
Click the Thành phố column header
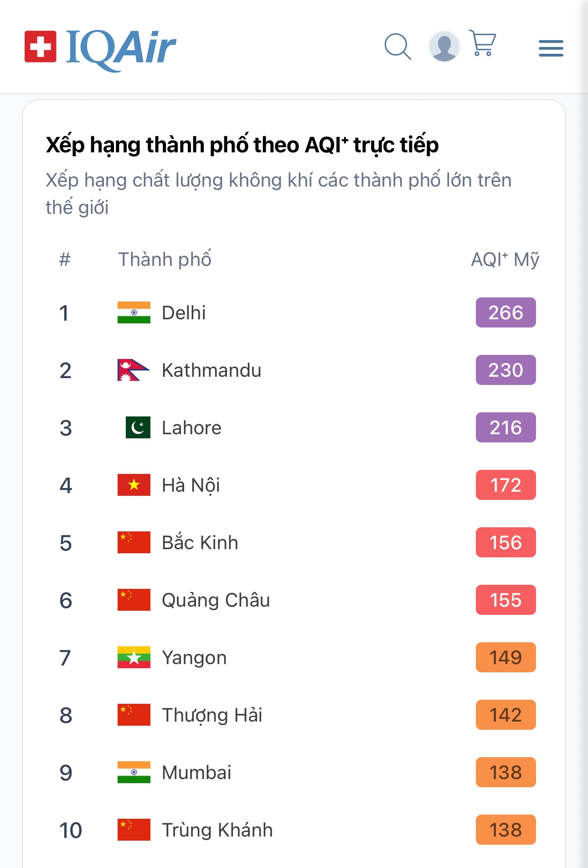[165, 260]
